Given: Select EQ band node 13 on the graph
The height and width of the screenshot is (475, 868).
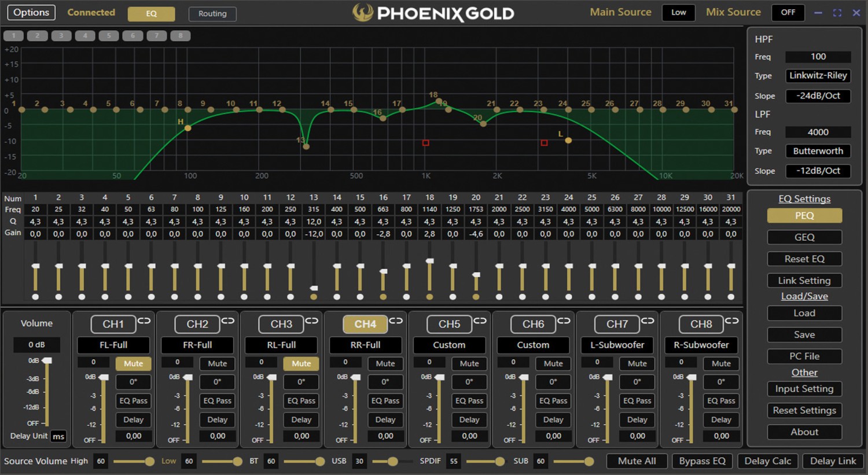Looking at the screenshot, I should 306,146.
